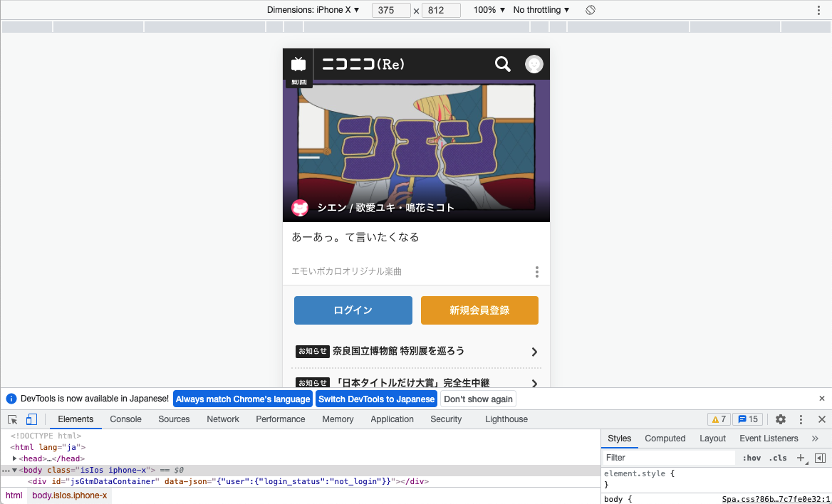Image resolution: width=832 pixels, height=504 pixels.
Task: Click the ログイン button on the page
Action: click(353, 310)
